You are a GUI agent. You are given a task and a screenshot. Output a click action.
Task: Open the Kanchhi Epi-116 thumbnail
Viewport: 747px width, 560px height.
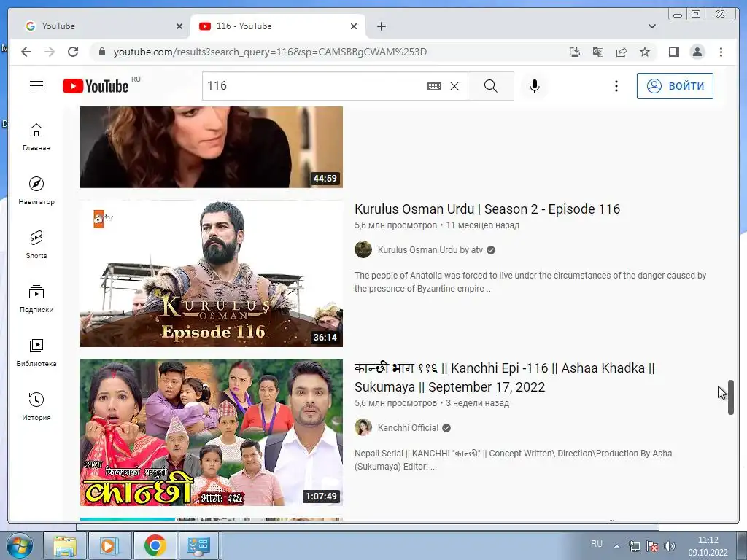pos(212,432)
